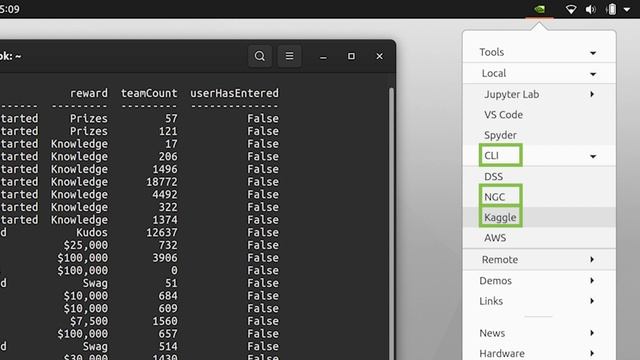The image size is (640, 360).
Task: Click the teamCount value 18772
Action: click(162, 182)
